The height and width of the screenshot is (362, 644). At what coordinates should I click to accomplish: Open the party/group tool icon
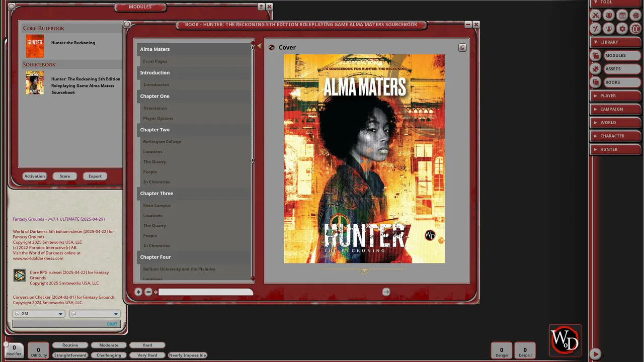(609, 16)
